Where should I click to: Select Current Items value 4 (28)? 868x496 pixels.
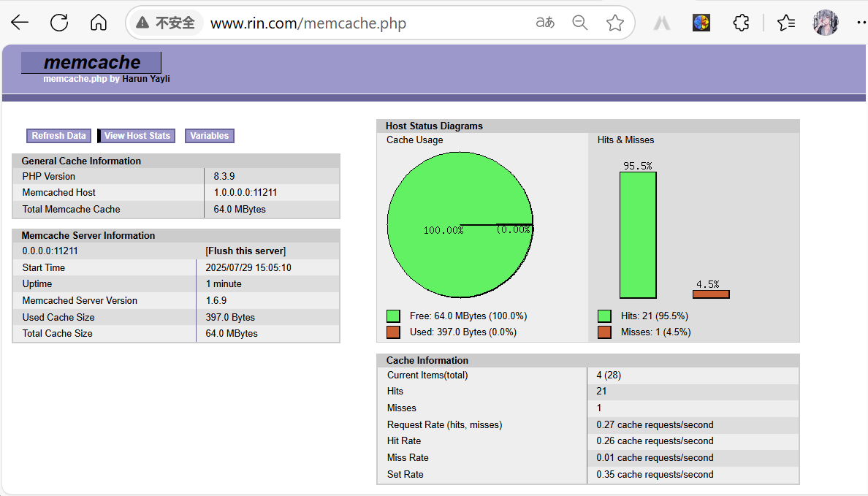(x=609, y=375)
